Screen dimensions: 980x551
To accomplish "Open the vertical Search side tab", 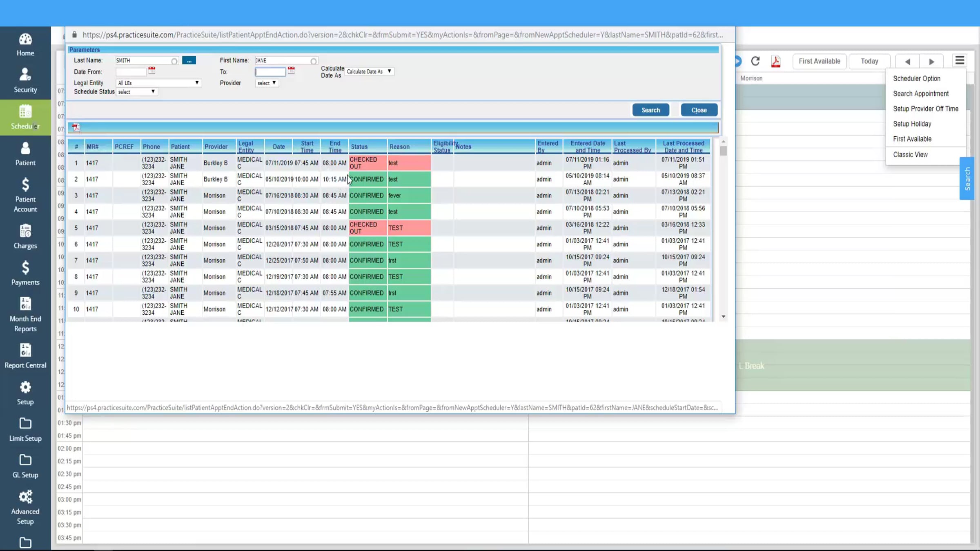I will pyautogui.click(x=967, y=178).
